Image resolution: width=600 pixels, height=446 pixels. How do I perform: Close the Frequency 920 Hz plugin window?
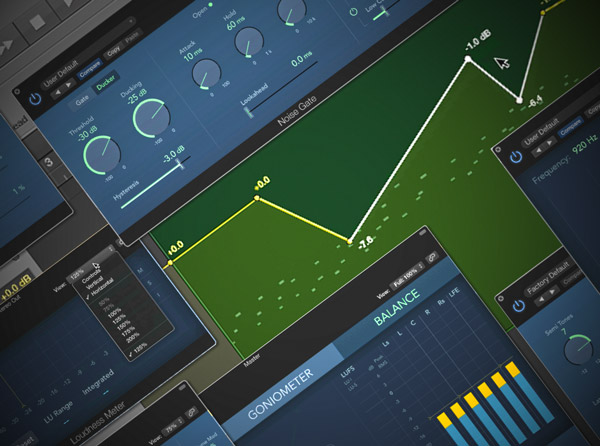[498, 149]
